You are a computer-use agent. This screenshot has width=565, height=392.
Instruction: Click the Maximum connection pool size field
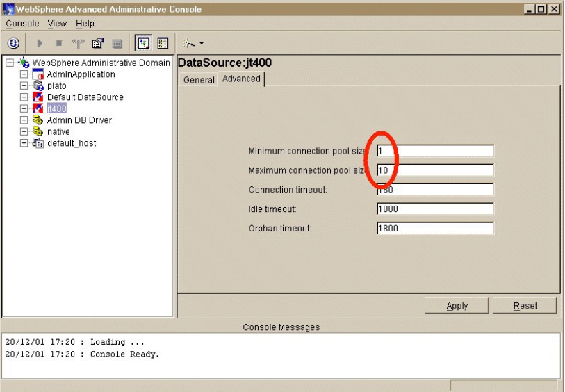tap(435, 170)
